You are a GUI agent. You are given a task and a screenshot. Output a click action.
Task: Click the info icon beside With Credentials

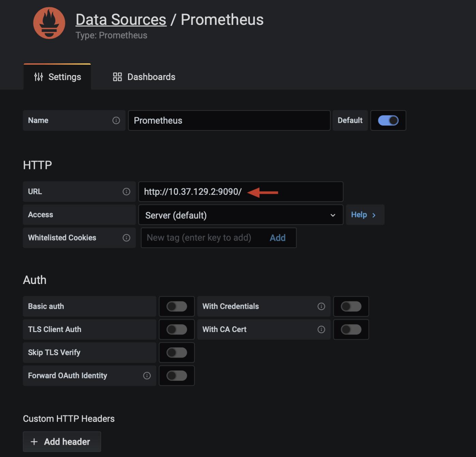pyautogui.click(x=321, y=306)
